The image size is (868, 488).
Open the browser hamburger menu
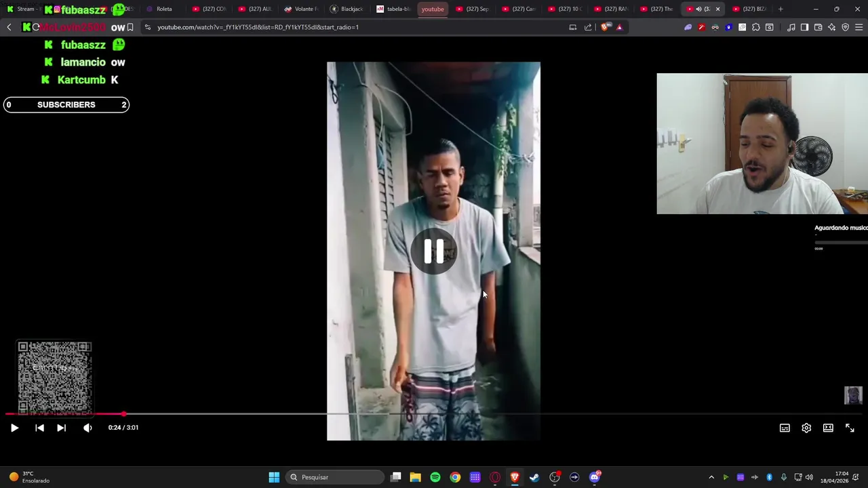pyautogui.click(x=859, y=27)
